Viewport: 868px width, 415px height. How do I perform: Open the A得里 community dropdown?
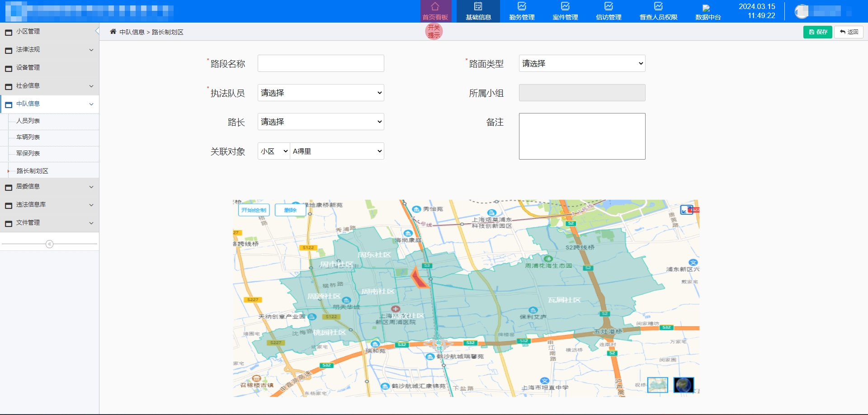(x=337, y=151)
